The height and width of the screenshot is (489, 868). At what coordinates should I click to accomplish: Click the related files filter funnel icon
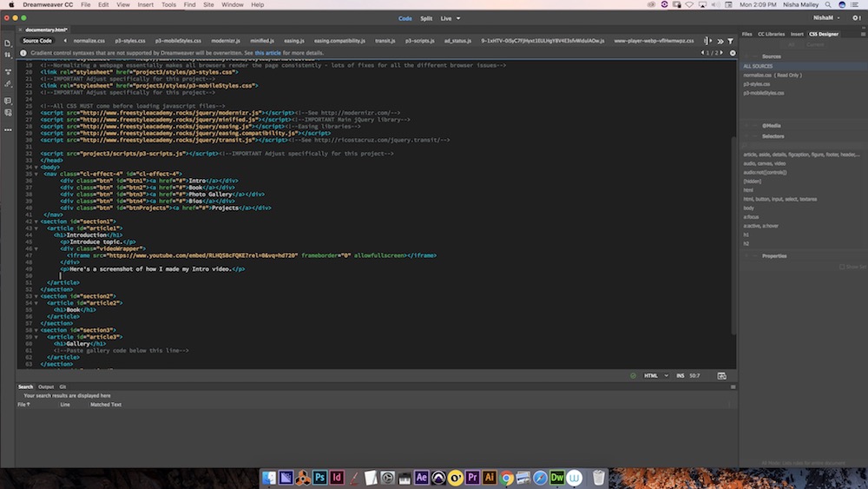[x=730, y=41]
